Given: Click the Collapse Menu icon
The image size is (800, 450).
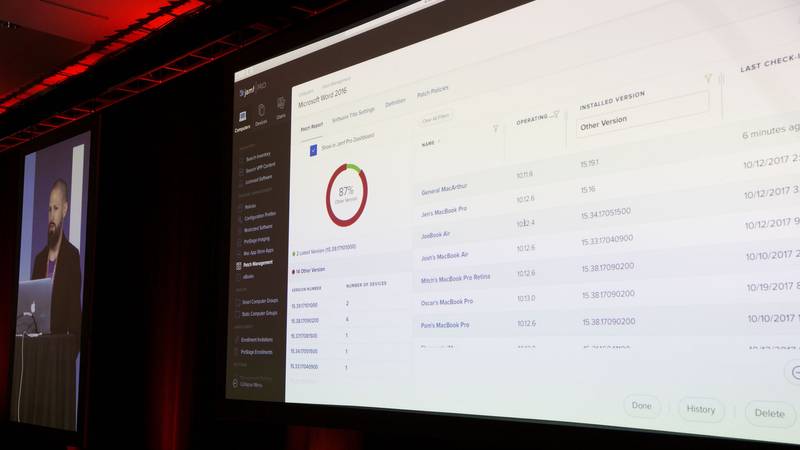Looking at the screenshot, I should pos(235,383).
